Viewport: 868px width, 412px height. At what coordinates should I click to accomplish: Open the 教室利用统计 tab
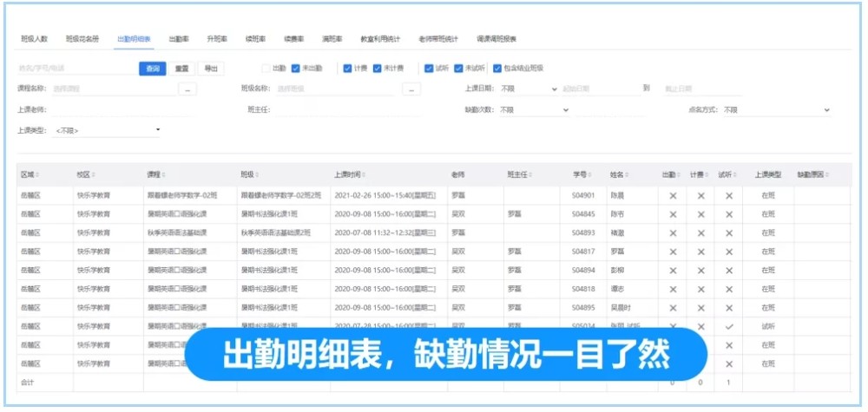[x=380, y=39]
